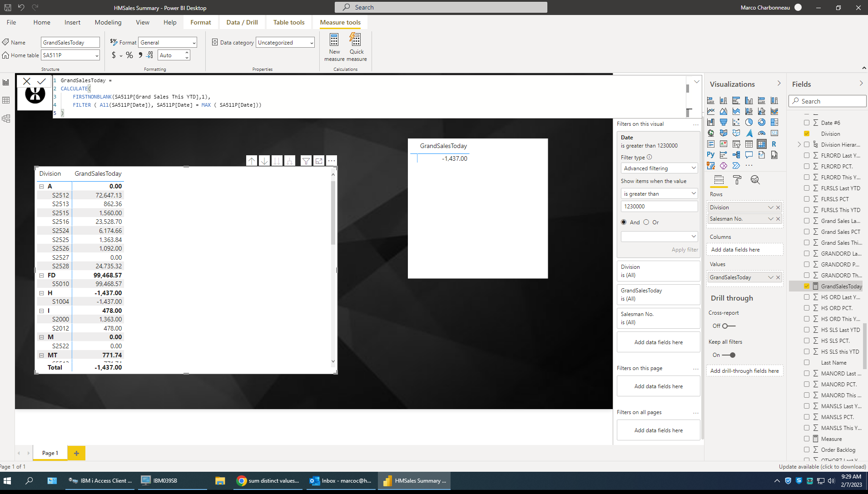Screen dimensions: 868x494
Task: Toggle Keep all filters switch
Action: click(x=729, y=355)
